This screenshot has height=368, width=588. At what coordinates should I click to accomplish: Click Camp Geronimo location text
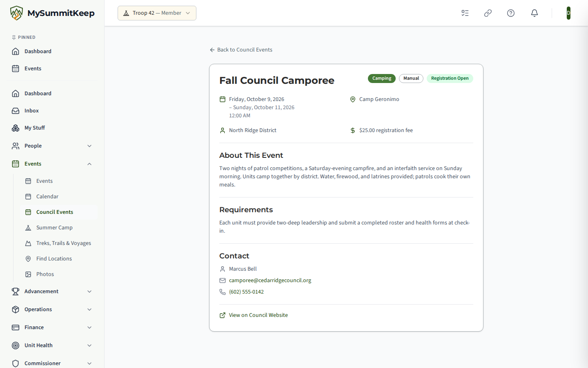379,99
